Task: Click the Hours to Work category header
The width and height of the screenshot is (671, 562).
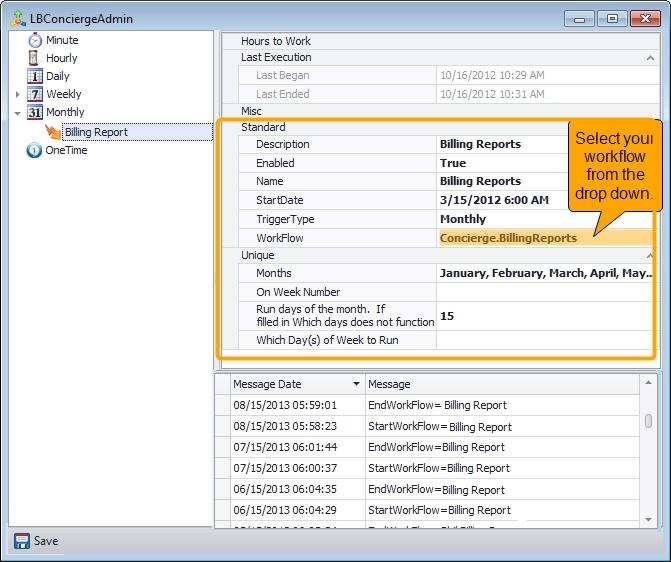Action: [x=276, y=41]
